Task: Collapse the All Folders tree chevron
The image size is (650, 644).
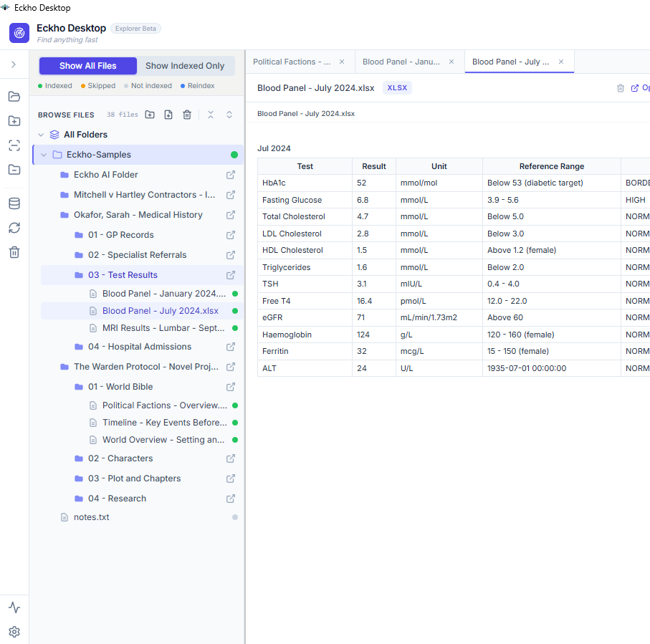Action: (41, 135)
